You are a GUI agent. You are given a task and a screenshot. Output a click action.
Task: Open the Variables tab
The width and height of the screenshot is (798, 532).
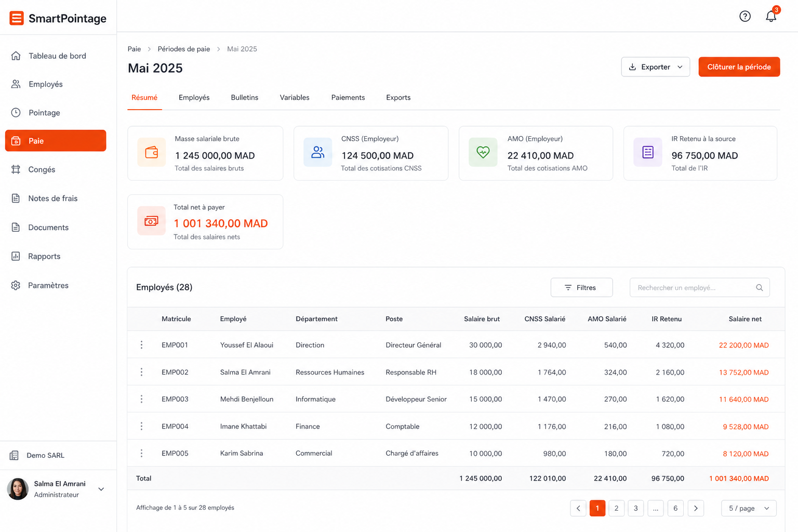295,98
